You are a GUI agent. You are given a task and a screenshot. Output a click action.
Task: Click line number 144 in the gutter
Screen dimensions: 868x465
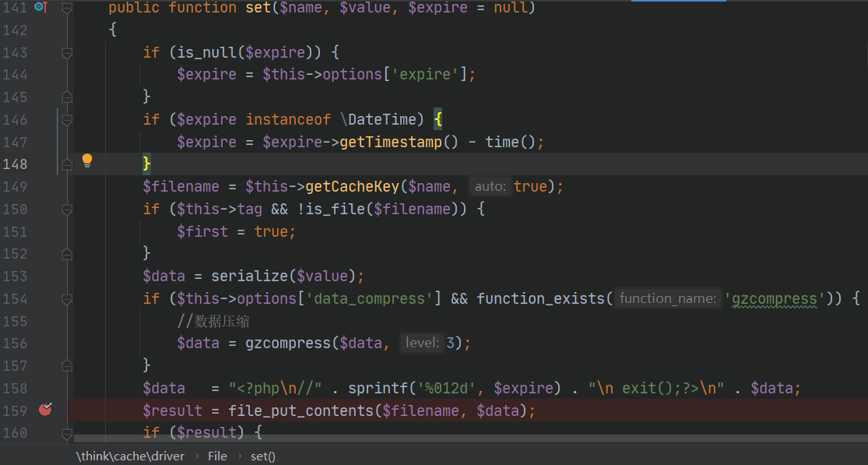pos(15,75)
